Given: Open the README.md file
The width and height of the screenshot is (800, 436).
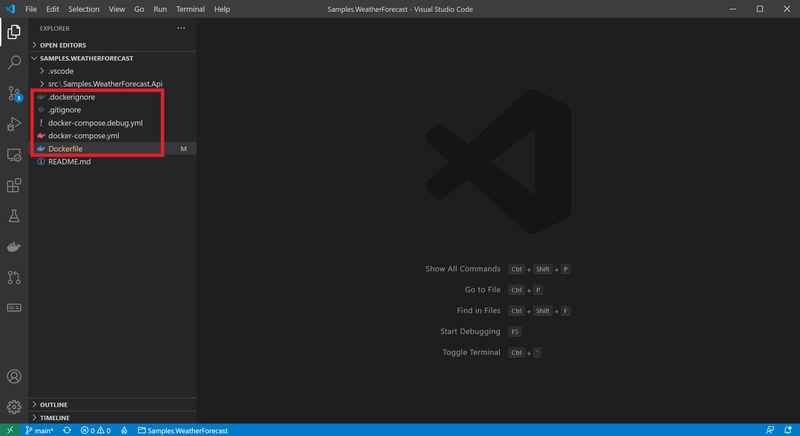Looking at the screenshot, I should click(x=112, y=162).
